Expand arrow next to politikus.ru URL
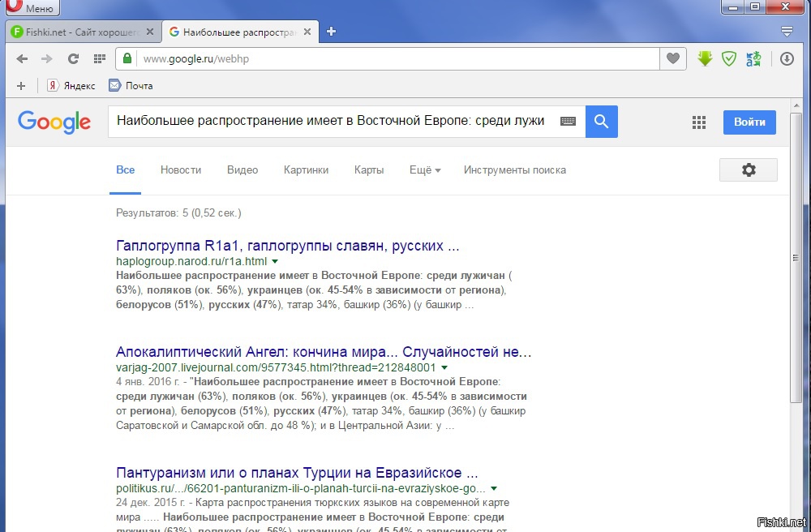The width and height of the screenshot is (811, 532). tap(494, 488)
